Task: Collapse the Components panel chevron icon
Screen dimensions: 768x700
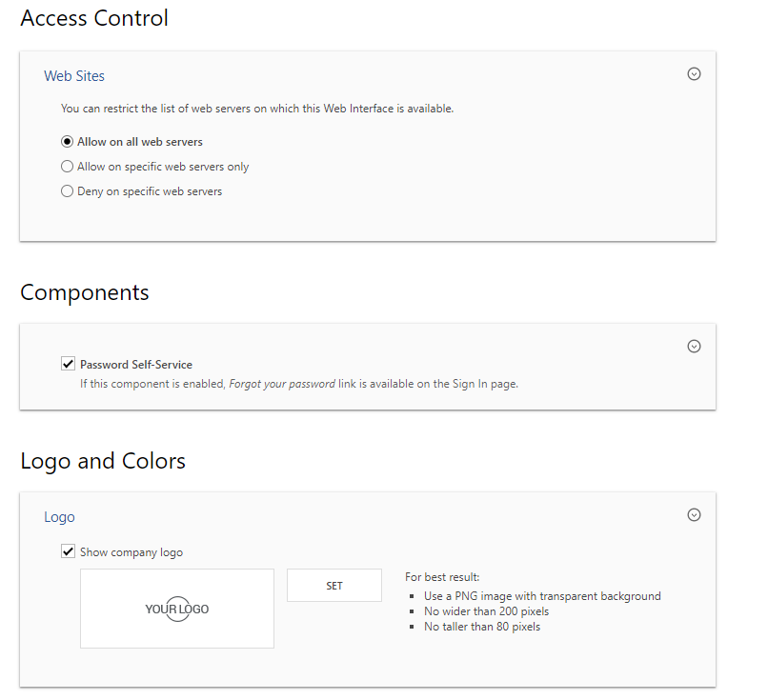Action: [694, 346]
